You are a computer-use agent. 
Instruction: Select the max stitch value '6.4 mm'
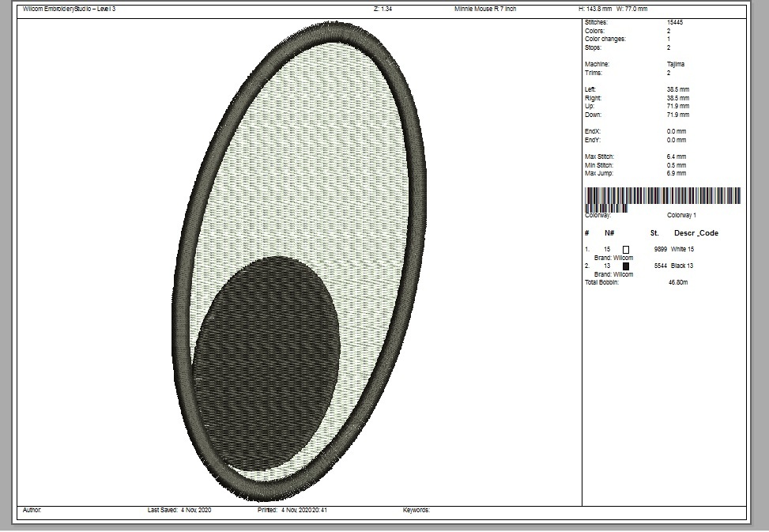point(677,157)
